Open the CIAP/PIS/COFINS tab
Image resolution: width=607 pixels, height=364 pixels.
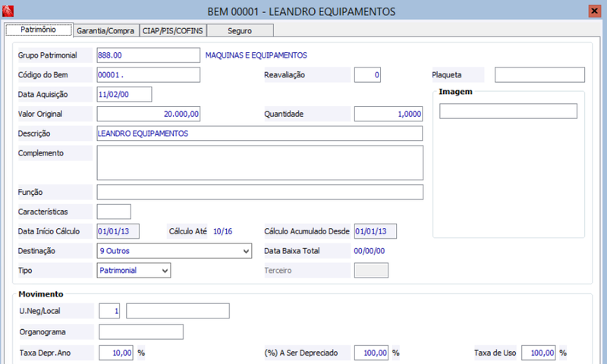[x=173, y=30]
